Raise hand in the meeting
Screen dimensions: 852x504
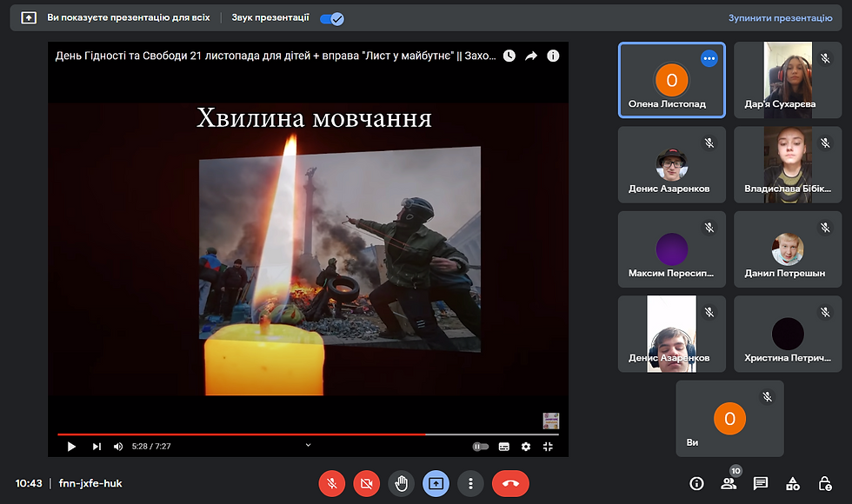click(x=402, y=483)
